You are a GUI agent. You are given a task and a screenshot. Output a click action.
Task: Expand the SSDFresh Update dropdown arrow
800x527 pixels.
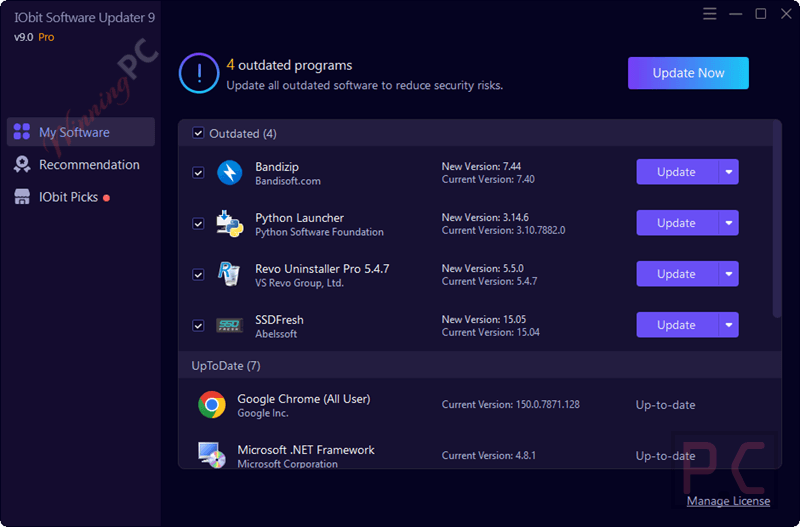point(729,325)
